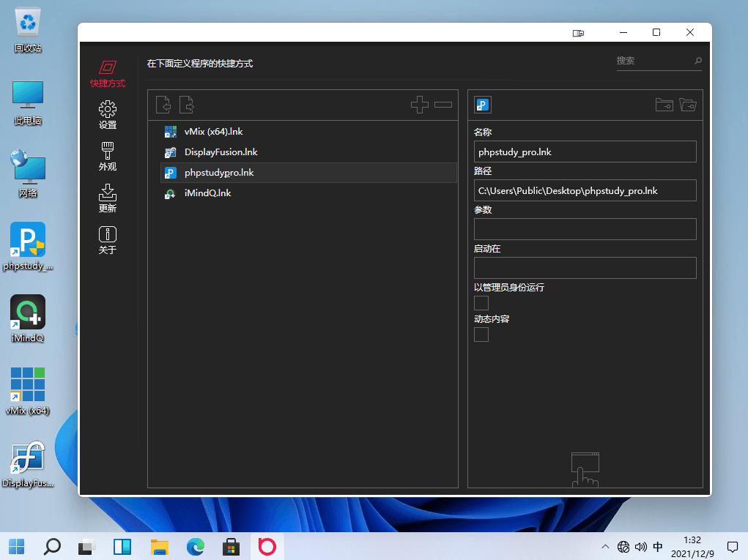
Task: Select the 网络 desktop icon
Action: pyautogui.click(x=28, y=174)
